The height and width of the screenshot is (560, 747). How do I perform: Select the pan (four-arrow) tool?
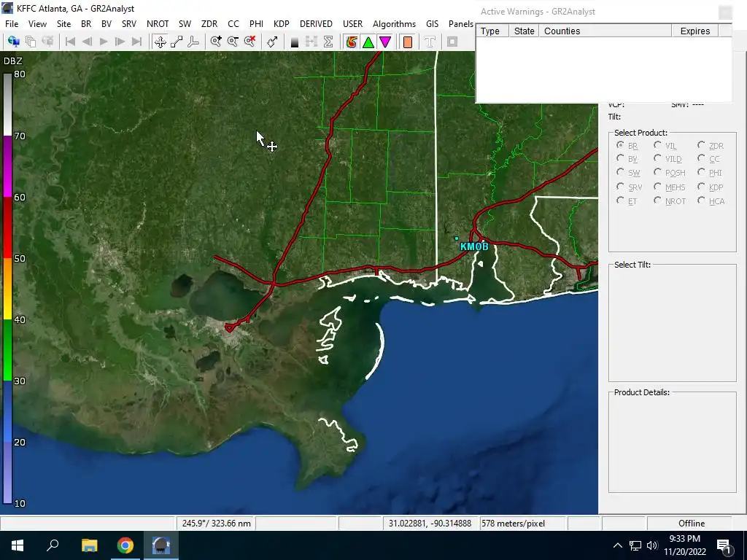pyautogui.click(x=160, y=42)
